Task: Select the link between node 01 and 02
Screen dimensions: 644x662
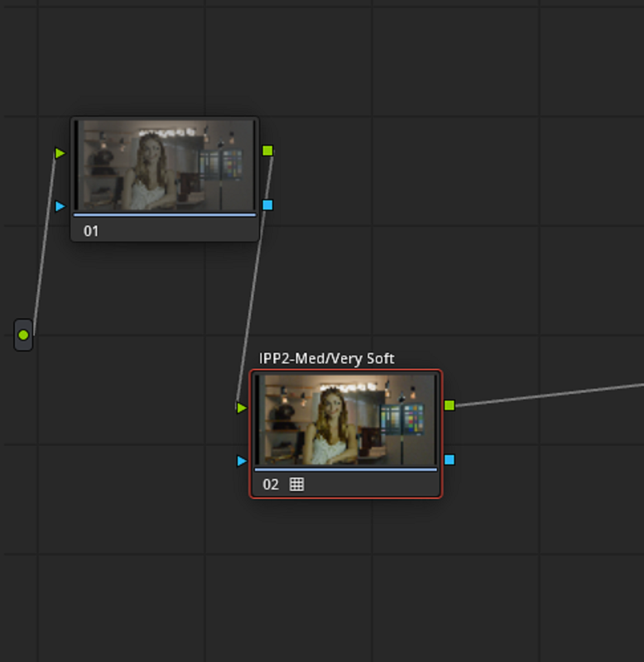Action: click(x=255, y=279)
